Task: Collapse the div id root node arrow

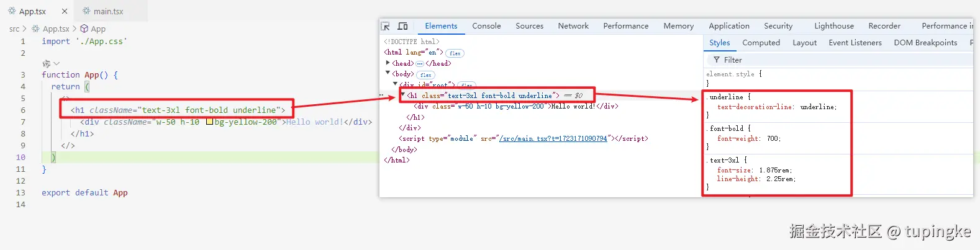Action: (395, 84)
